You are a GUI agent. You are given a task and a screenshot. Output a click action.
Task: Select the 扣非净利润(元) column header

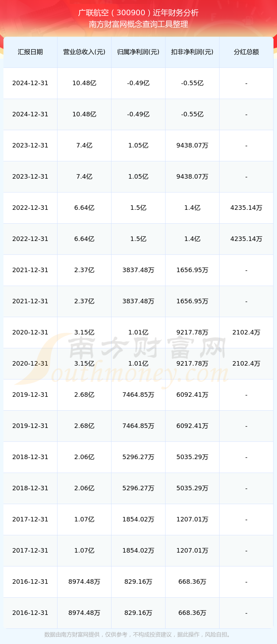point(192,52)
